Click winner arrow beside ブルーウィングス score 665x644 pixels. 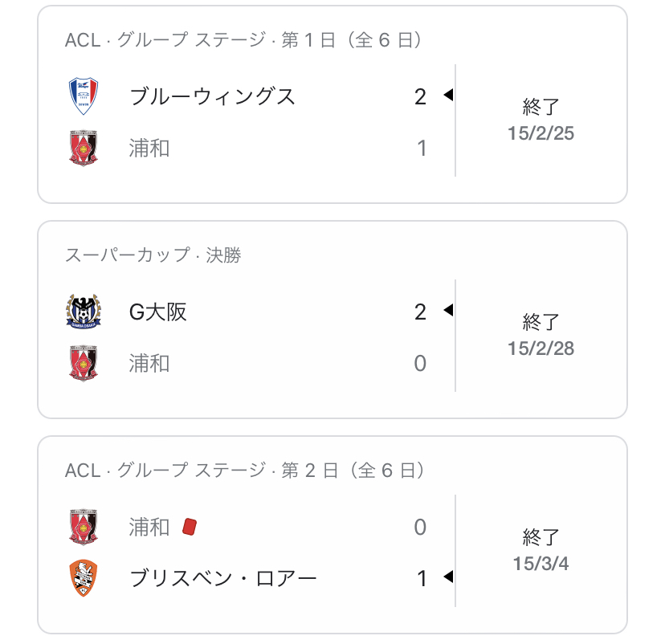coord(448,96)
